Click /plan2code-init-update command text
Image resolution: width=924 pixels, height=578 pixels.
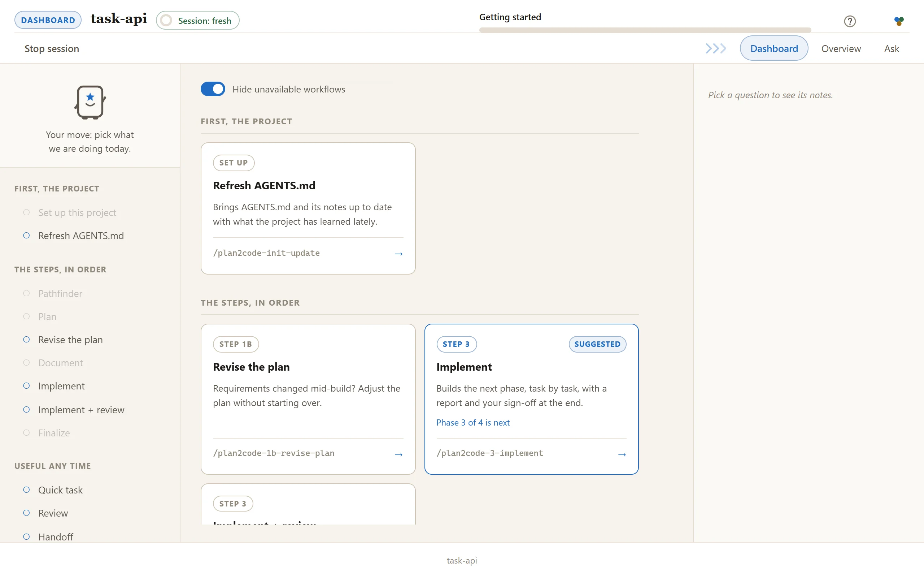pyautogui.click(x=266, y=253)
